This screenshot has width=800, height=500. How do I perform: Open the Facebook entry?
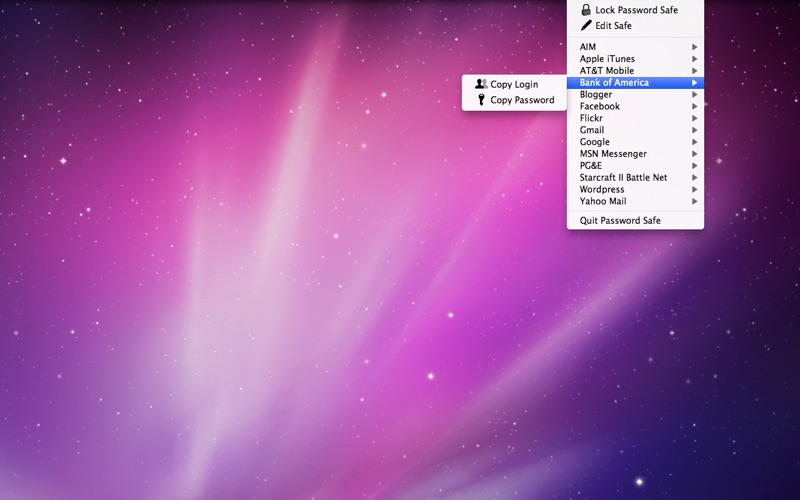click(x=600, y=106)
